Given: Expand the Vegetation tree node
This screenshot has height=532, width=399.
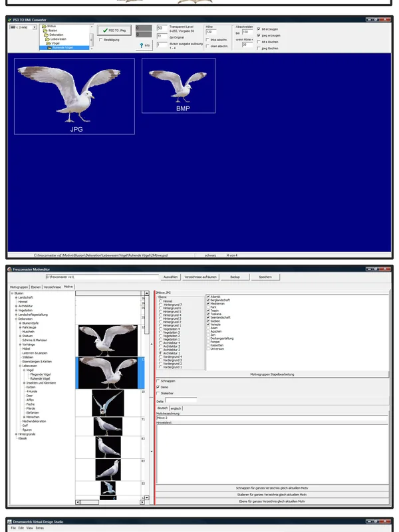Looking at the screenshot, I should (x=16, y=311).
